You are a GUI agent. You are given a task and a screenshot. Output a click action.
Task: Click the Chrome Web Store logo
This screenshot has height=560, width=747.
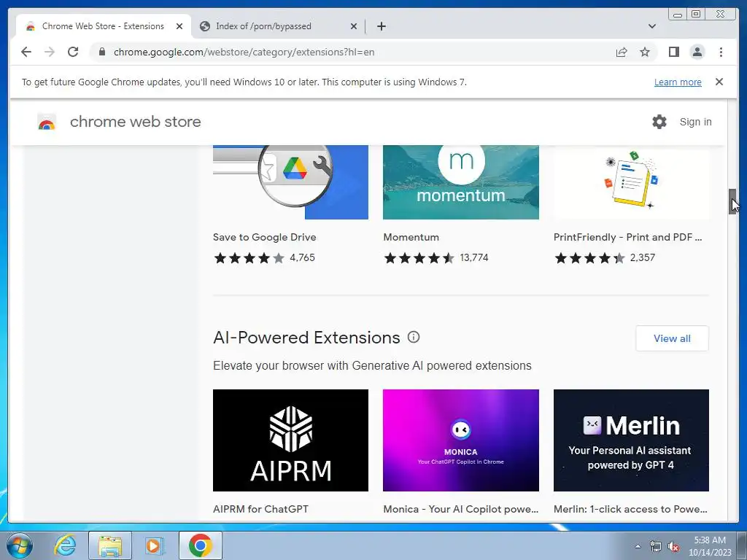[x=47, y=122]
